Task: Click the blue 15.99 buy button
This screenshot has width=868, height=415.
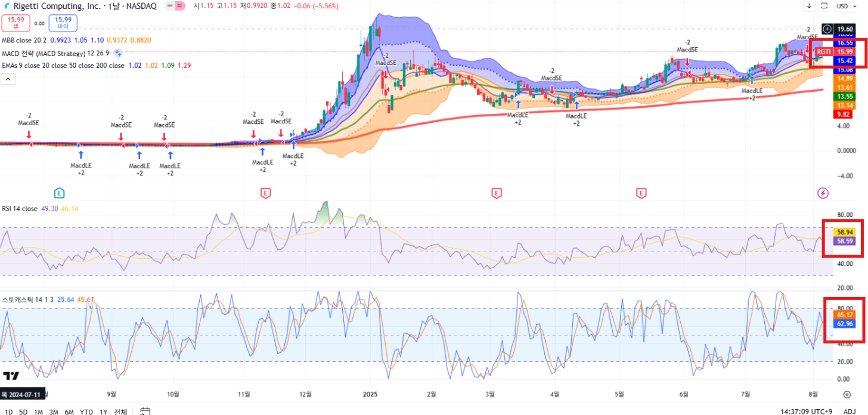Action: click(63, 23)
